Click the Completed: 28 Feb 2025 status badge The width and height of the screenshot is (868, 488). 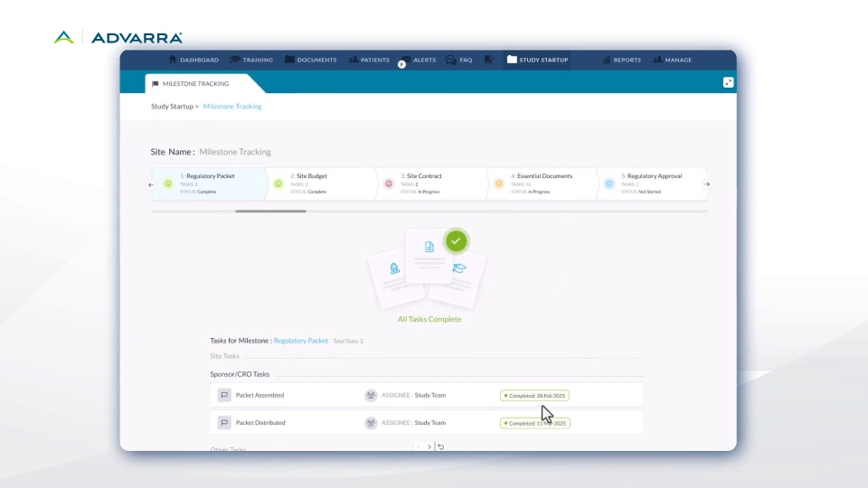click(534, 396)
